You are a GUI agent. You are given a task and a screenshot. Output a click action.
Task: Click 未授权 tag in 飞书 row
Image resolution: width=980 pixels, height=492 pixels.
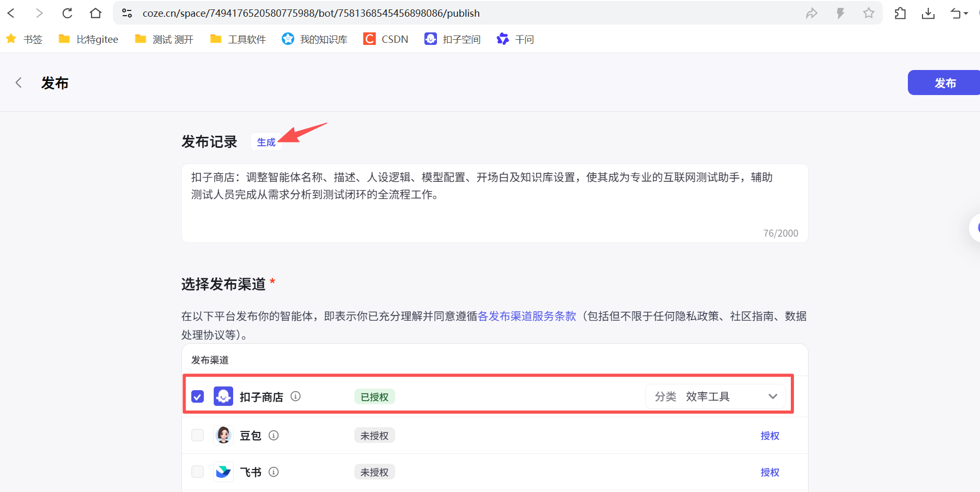point(375,472)
